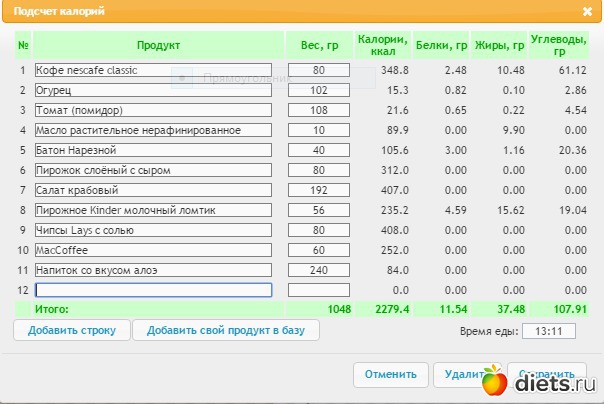Viewport: 604px width, 404px height.
Task: Select Напиток со вкусом алоэ field
Action: point(153,270)
